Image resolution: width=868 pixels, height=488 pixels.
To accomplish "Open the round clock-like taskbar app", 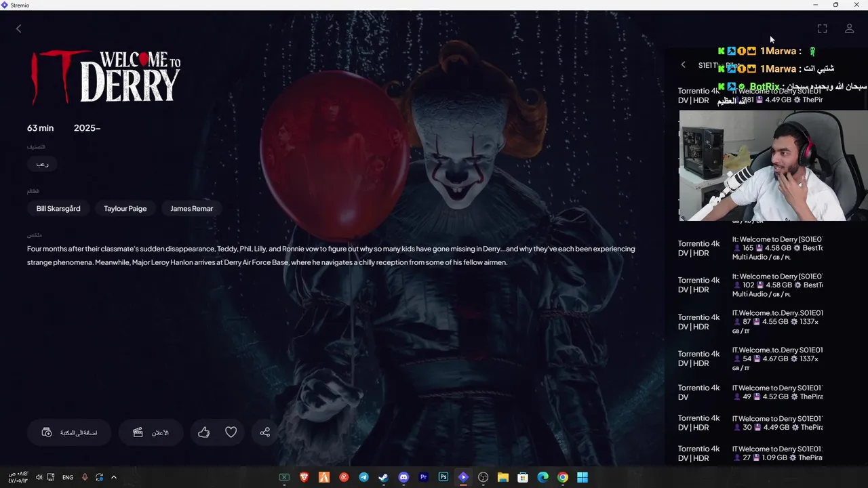I will [483, 477].
